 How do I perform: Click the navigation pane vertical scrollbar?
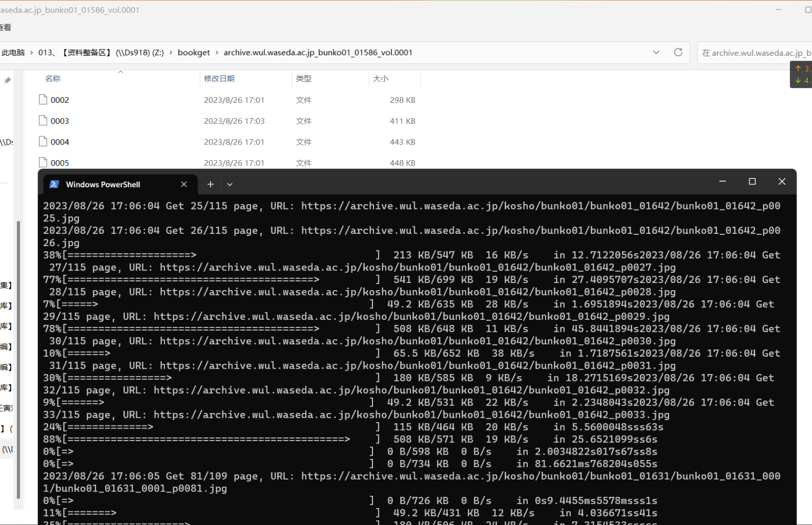(x=18, y=359)
